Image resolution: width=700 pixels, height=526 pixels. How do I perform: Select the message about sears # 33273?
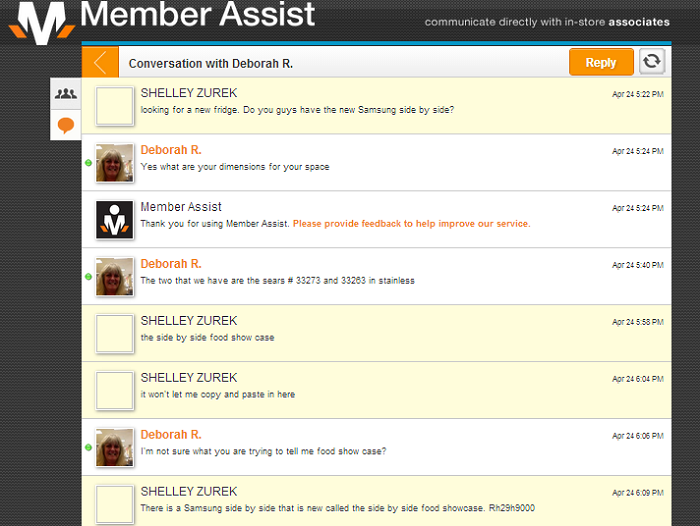tap(277, 281)
